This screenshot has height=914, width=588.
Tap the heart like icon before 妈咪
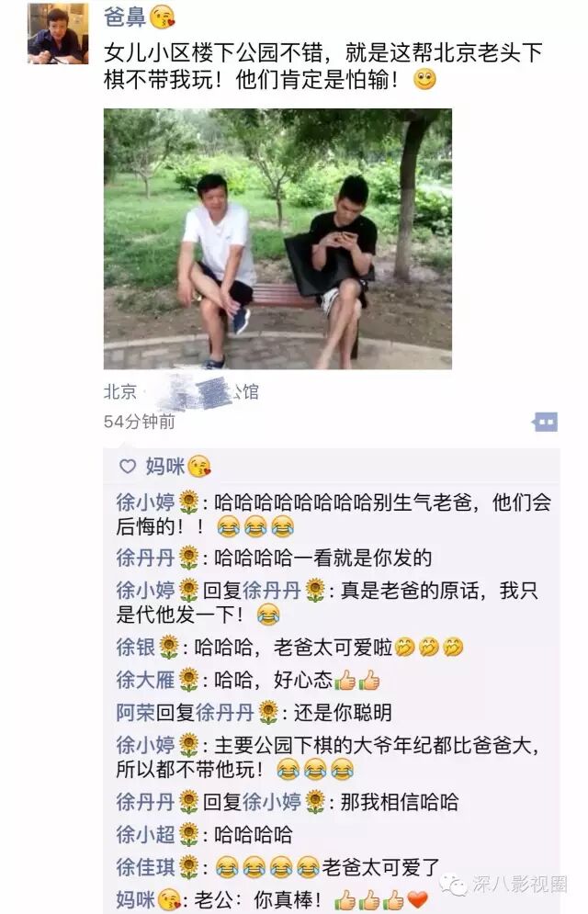tap(127, 466)
